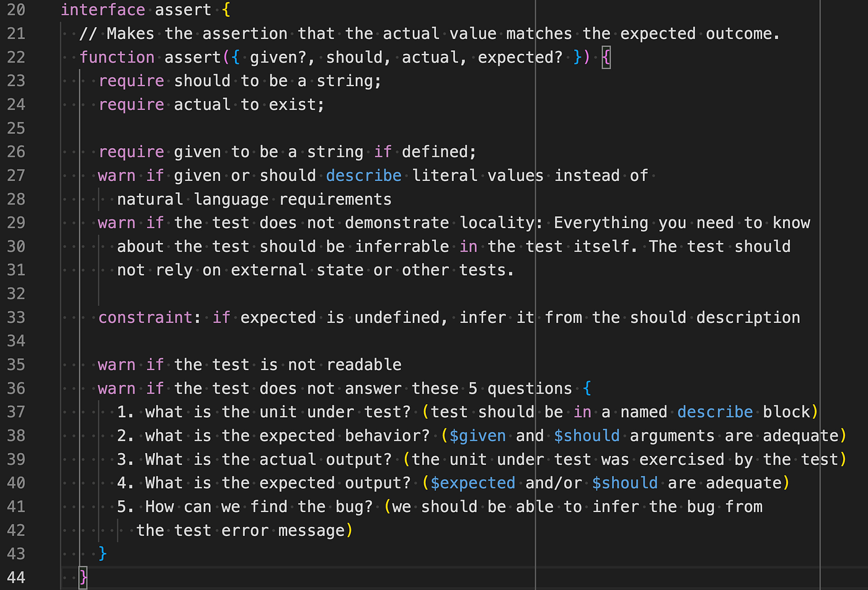Click the "$given" variable on line 38
868x590 pixels.
(477, 436)
